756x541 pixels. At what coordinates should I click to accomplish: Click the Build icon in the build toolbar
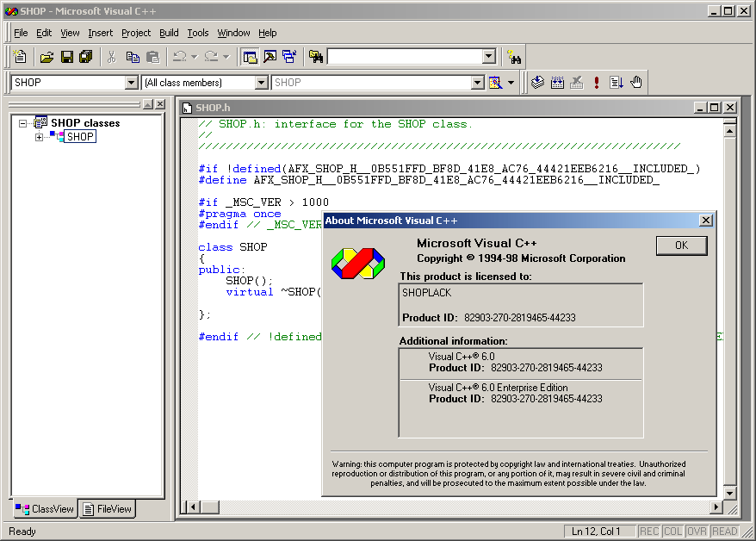pyautogui.click(x=557, y=83)
